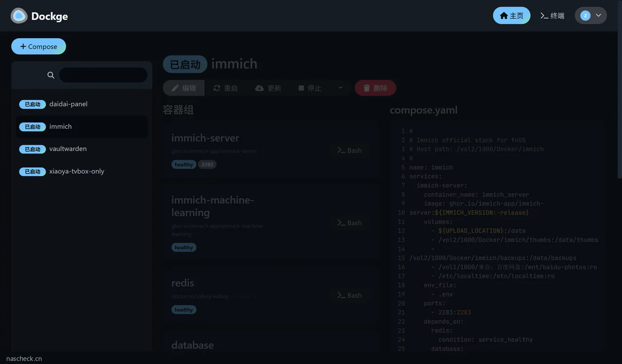The height and width of the screenshot is (364, 622).
Task: Restart the stack with 重启
Action: point(225,88)
